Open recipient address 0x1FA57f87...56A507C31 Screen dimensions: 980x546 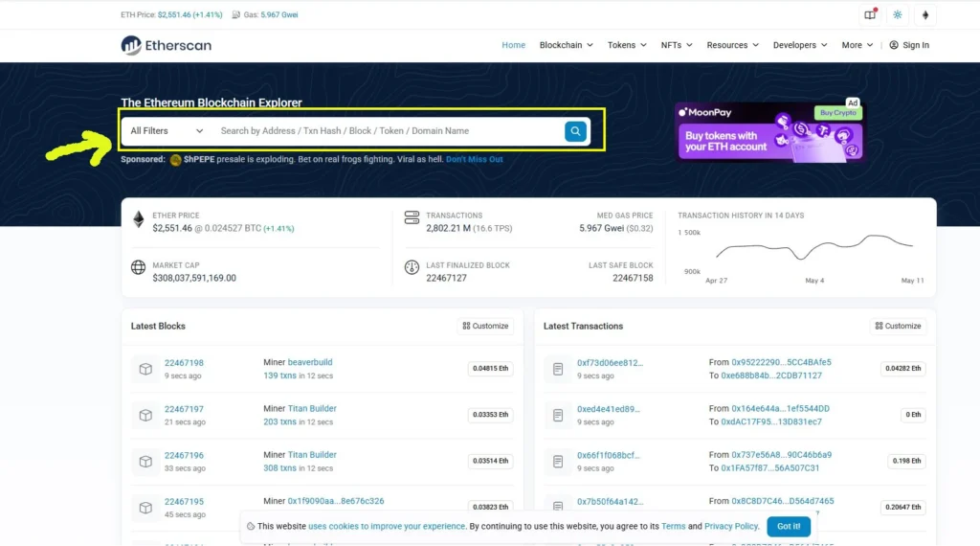pyautogui.click(x=770, y=468)
